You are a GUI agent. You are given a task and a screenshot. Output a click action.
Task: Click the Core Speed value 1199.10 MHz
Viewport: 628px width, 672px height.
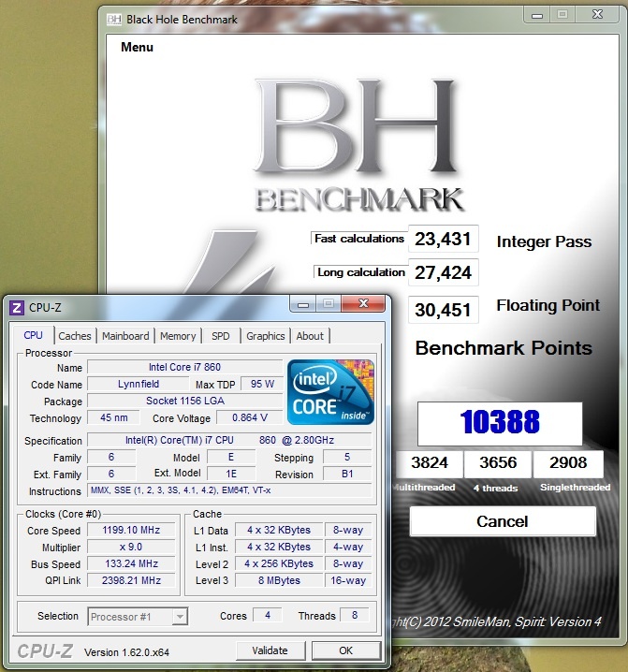pos(131,530)
